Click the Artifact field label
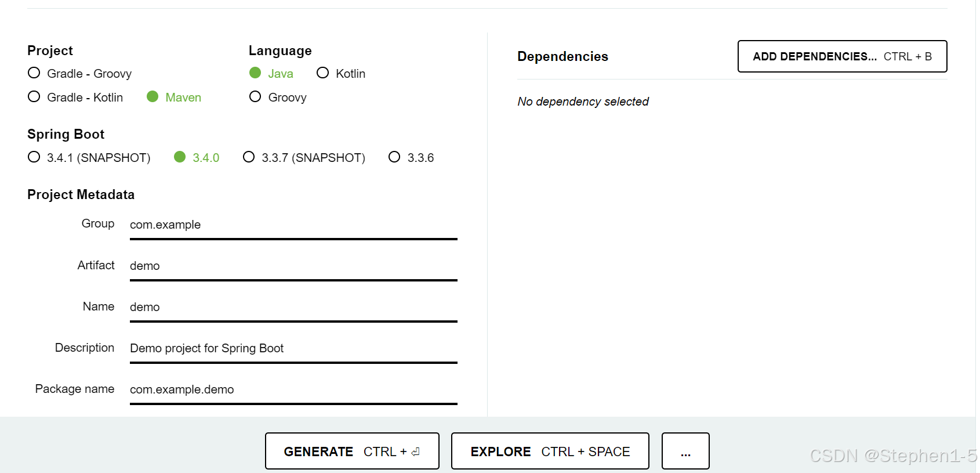 pyautogui.click(x=96, y=265)
